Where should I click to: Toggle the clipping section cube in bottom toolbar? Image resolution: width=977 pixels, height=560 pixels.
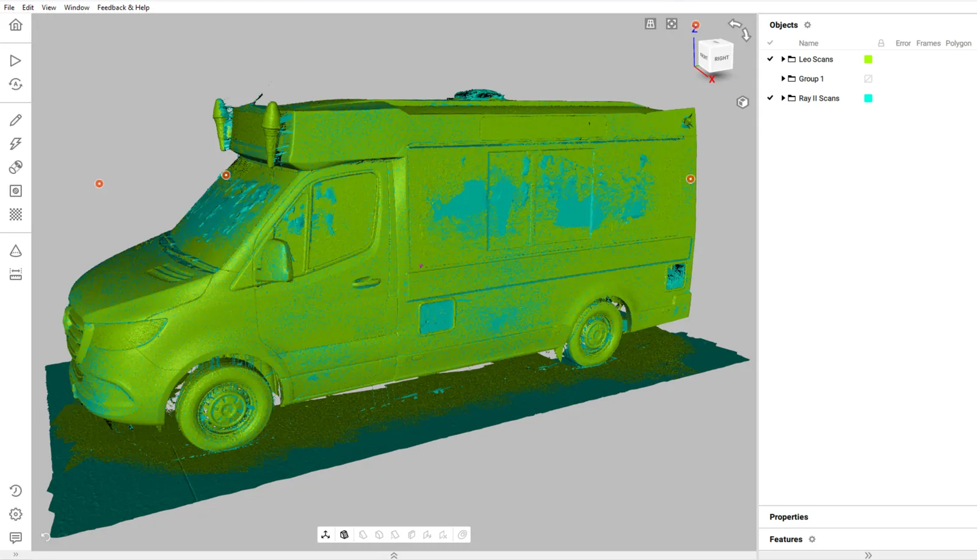344,535
